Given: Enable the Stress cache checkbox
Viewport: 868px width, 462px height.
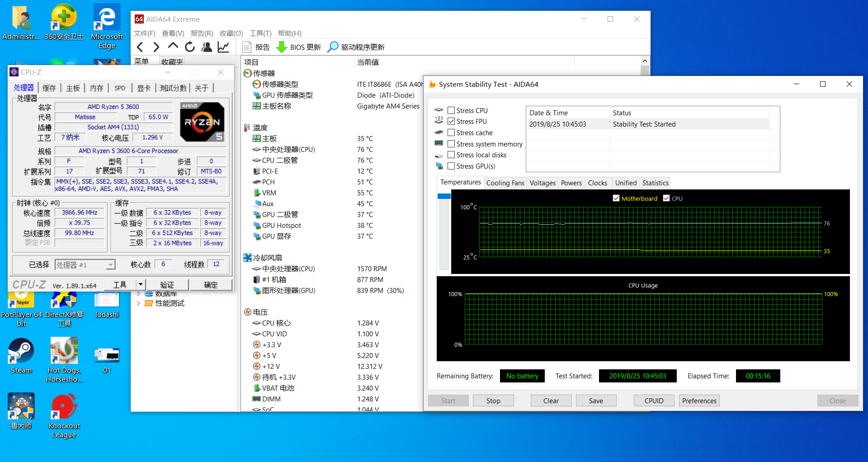Looking at the screenshot, I should (451, 132).
